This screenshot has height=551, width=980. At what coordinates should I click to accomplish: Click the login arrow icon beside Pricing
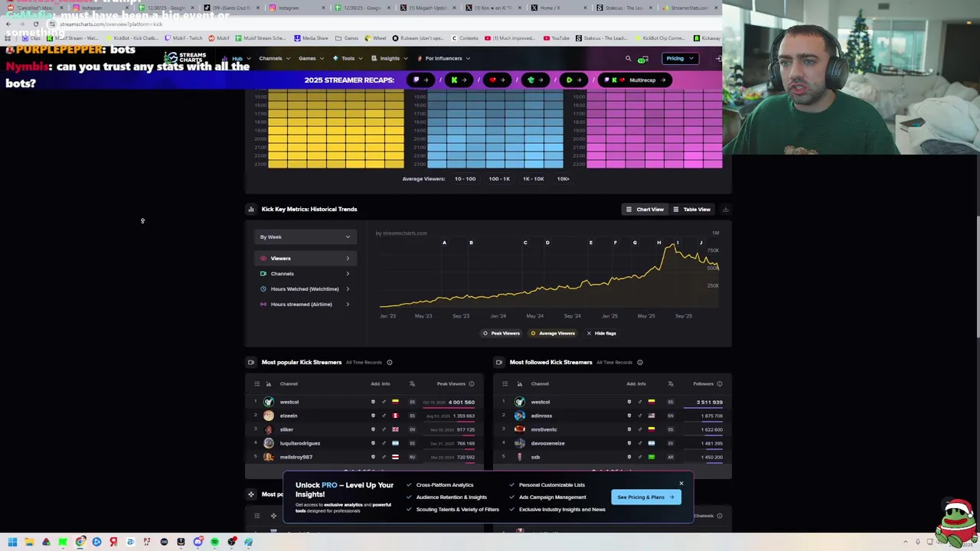718,58
